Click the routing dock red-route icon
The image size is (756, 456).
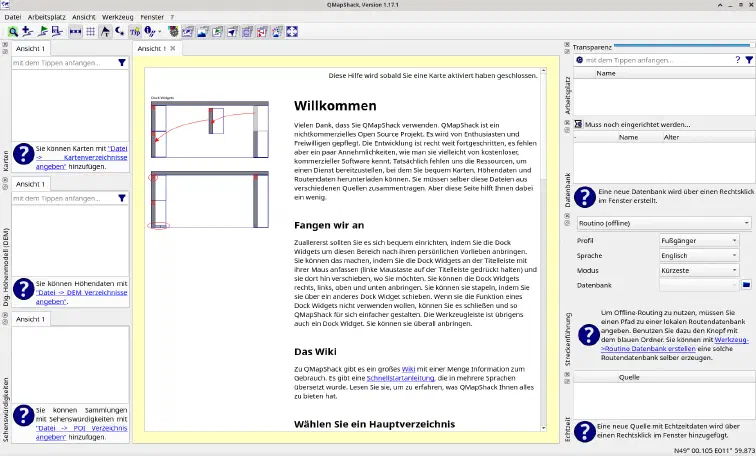[x=262, y=32]
